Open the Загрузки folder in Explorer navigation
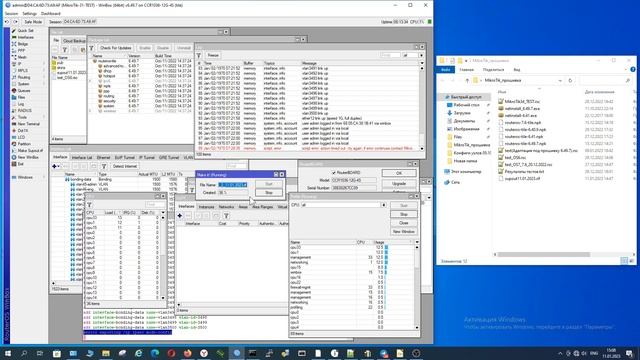The width and height of the screenshot is (640, 360). point(462,113)
